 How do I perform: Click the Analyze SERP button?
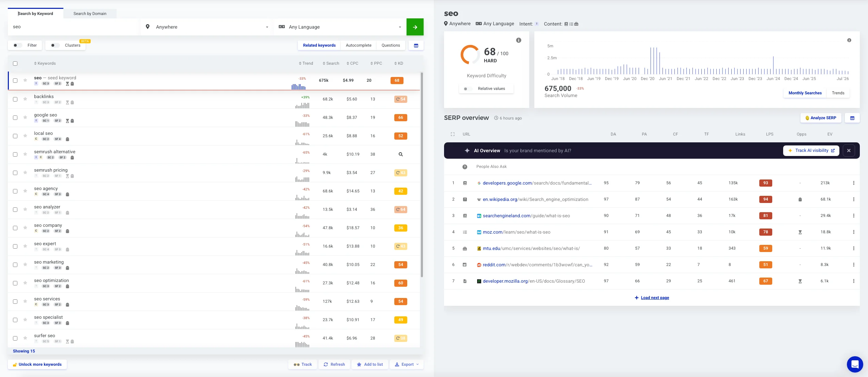821,118
